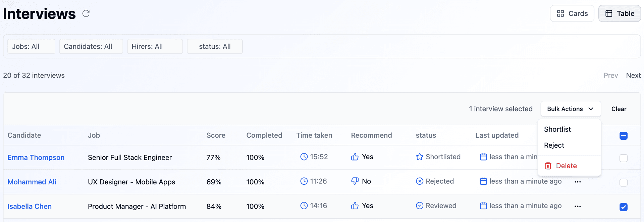Open the three-dot menu for Isabella Chen
Image resolution: width=644 pixels, height=222 pixels.
(x=577, y=206)
